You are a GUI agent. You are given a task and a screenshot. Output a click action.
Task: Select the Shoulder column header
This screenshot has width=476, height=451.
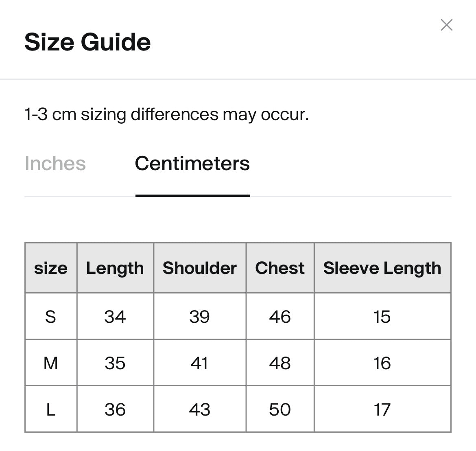pos(199,268)
